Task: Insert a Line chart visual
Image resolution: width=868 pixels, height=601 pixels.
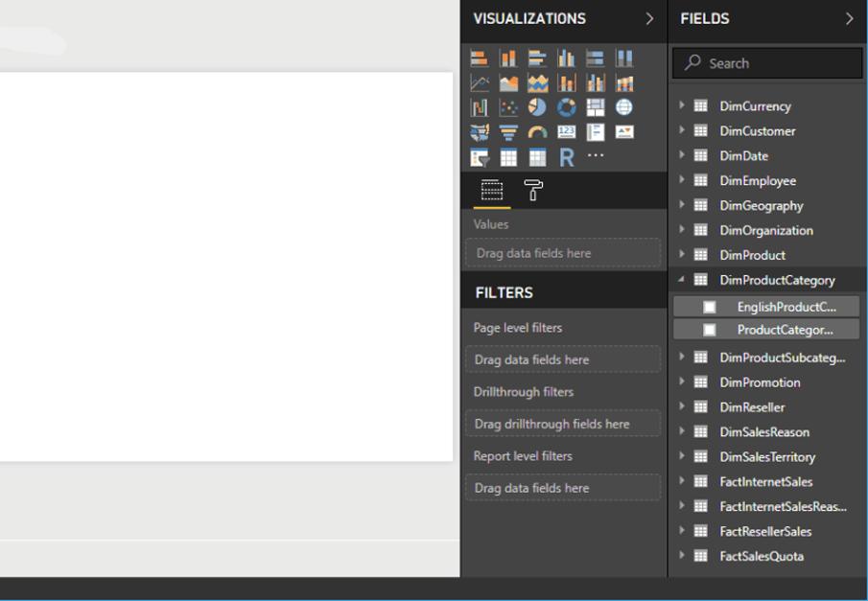Action: tap(480, 83)
